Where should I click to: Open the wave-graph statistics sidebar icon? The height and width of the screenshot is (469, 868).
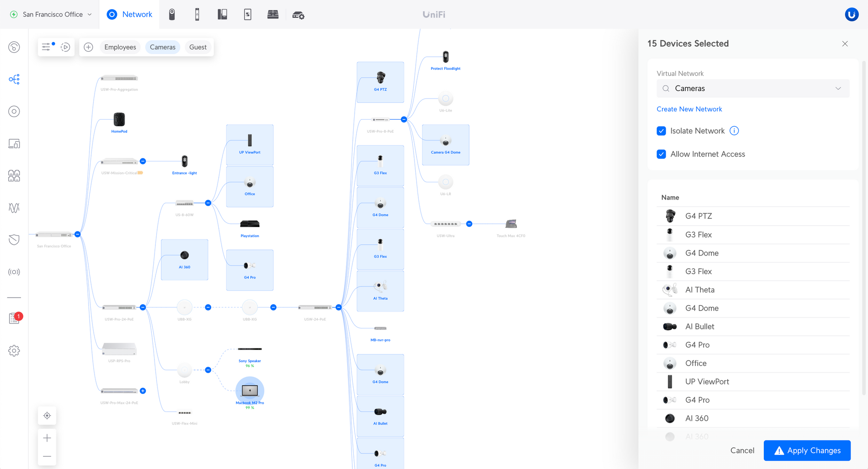[x=14, y=208]
